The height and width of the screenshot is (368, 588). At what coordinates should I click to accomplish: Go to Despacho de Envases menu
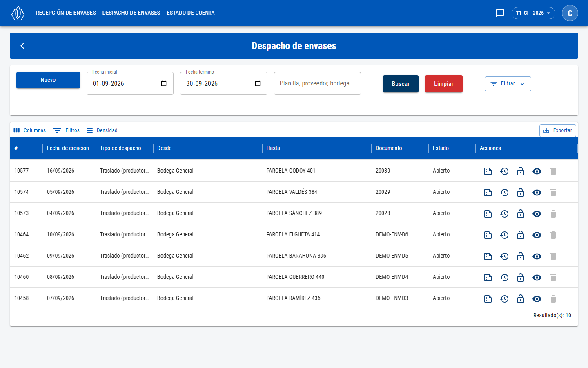coord(131,13)
